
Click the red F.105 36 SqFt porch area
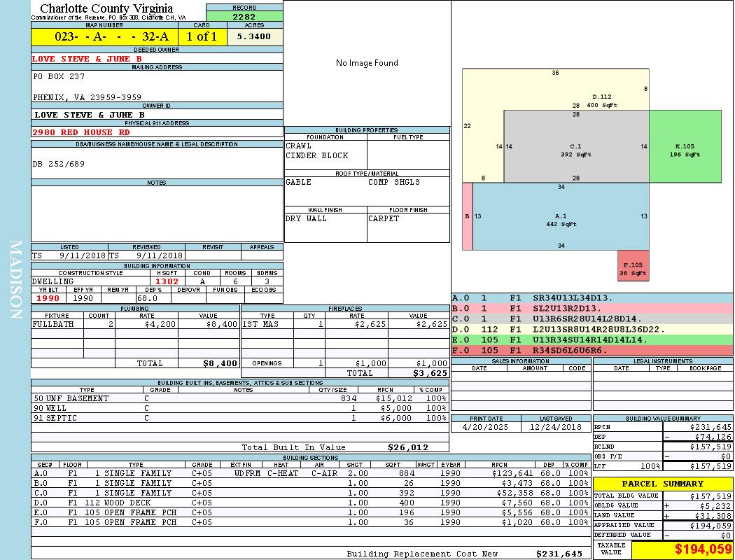[x=633, y=266]
